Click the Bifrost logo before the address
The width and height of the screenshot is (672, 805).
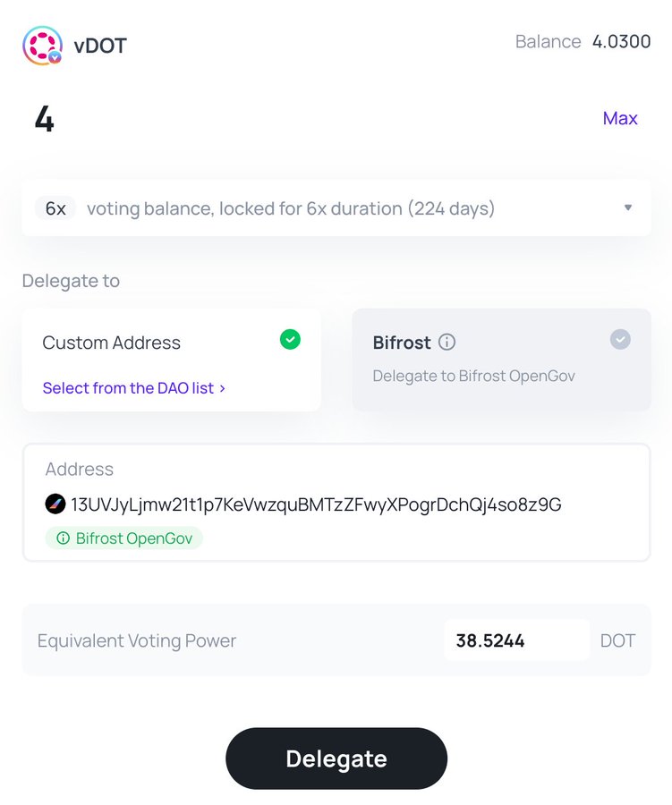tap(55, 504)
